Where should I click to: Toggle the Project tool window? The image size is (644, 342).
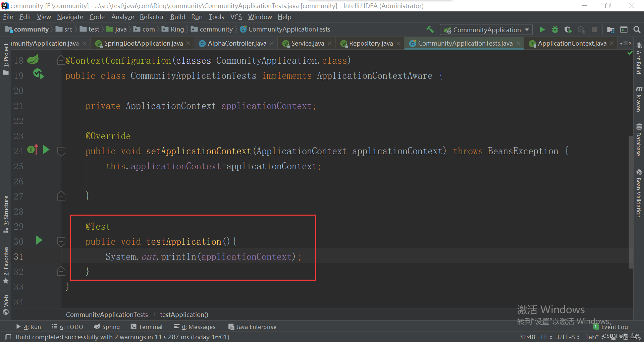(6, 59)
